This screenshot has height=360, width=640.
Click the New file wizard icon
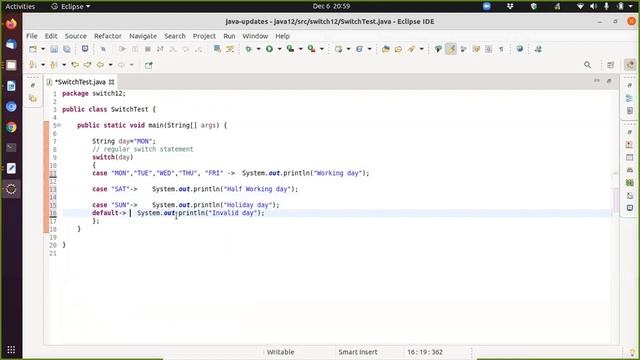coord(33,49)
